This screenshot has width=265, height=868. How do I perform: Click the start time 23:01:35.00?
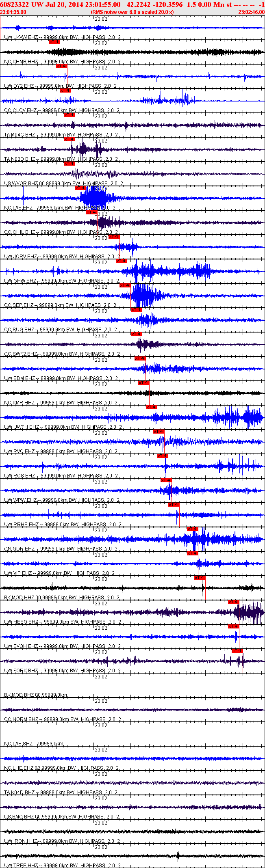tap(13, 12)
